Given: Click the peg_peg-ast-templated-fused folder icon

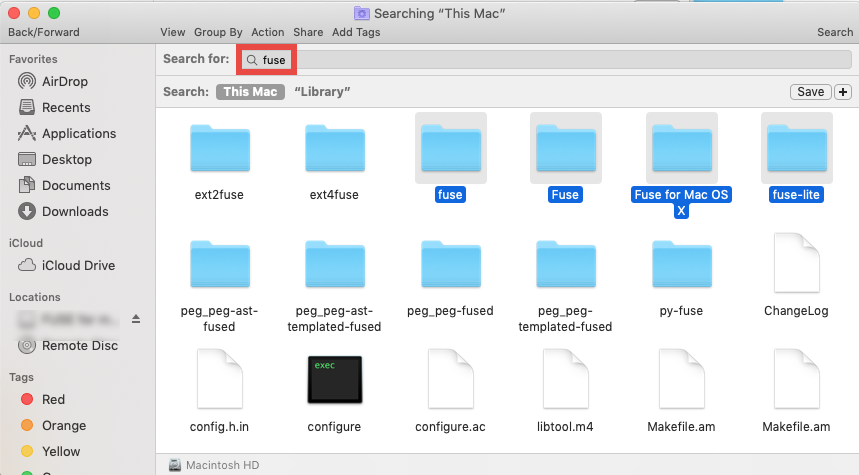Looking at the screenshot, I should tap(335, 264).
